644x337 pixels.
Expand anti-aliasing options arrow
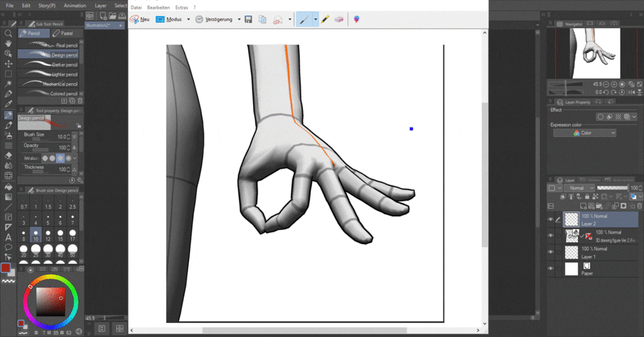(74, 158)
